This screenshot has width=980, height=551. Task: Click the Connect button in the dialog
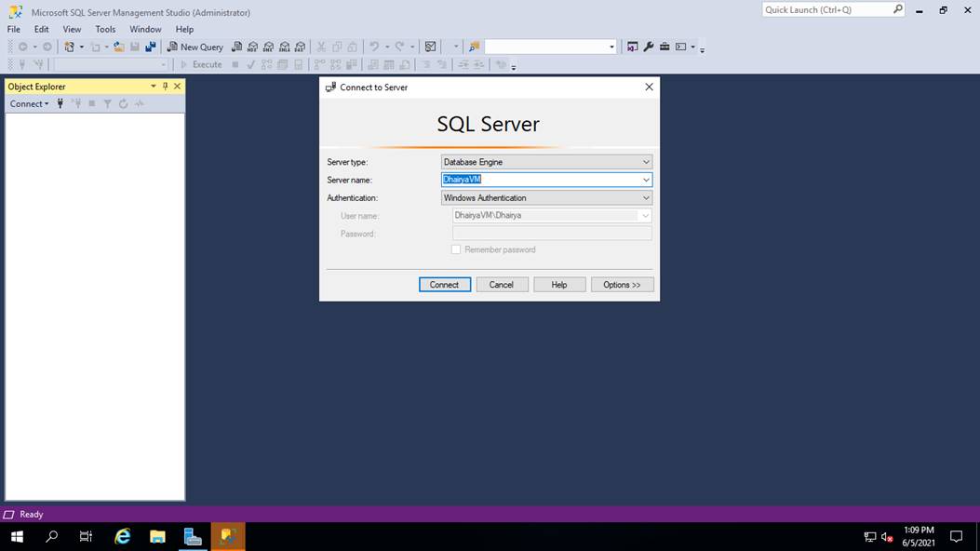coord(445,284)
